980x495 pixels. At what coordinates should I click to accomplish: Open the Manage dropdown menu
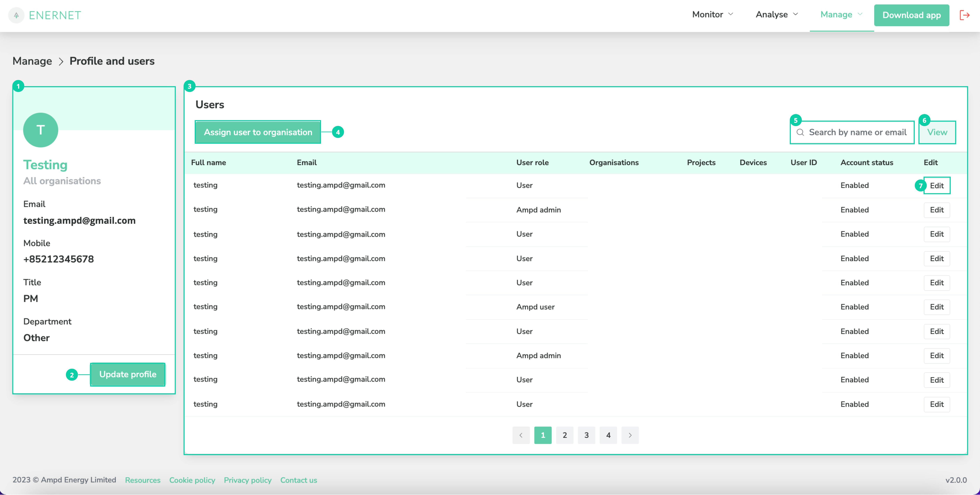841,15
